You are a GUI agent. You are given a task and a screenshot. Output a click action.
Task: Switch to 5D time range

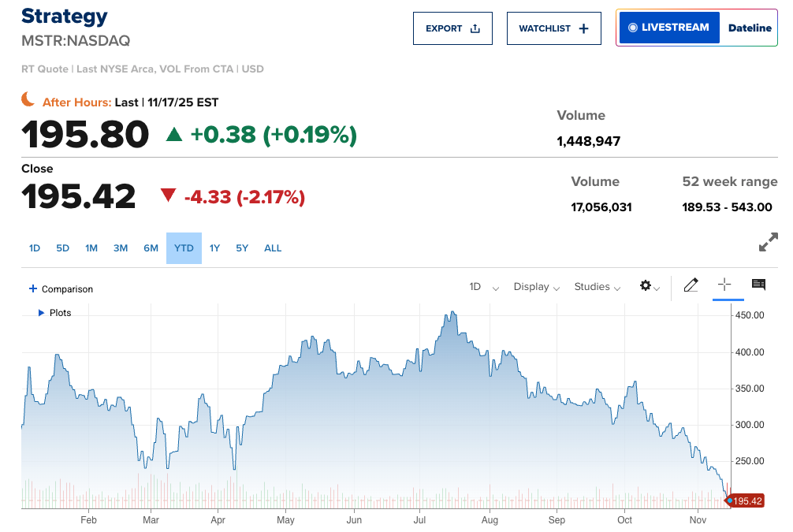(x=63, y=248)
